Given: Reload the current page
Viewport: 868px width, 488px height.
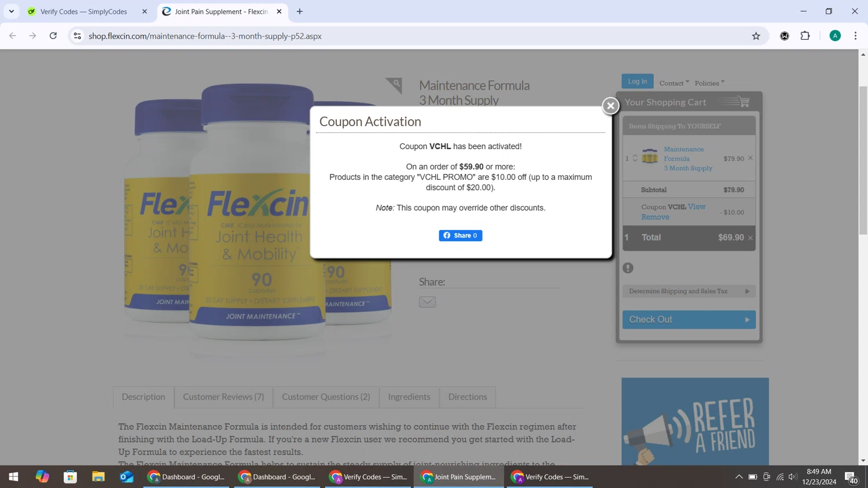Looking at the screenshot, I should 53,36.
